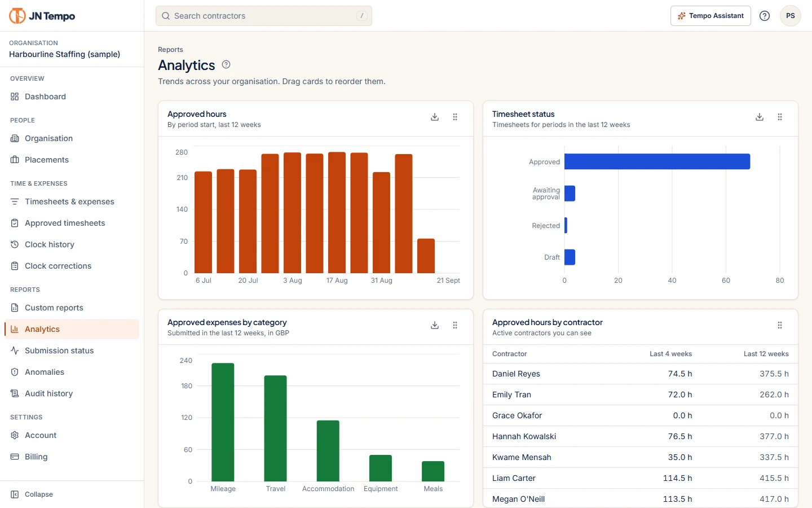Download the Approved hours chart
The width and height of the screenshot is (812, 508).
click(x=435, y=117)
